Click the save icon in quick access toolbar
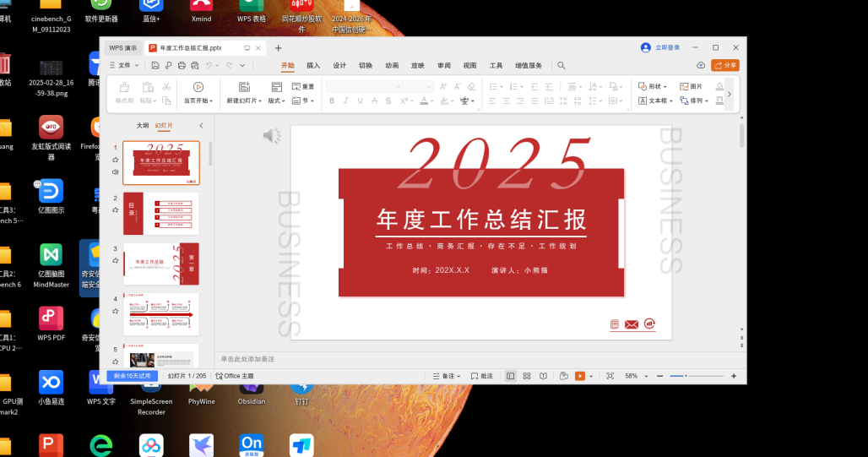The image size is (868, 457). click(x=156, y=65)
